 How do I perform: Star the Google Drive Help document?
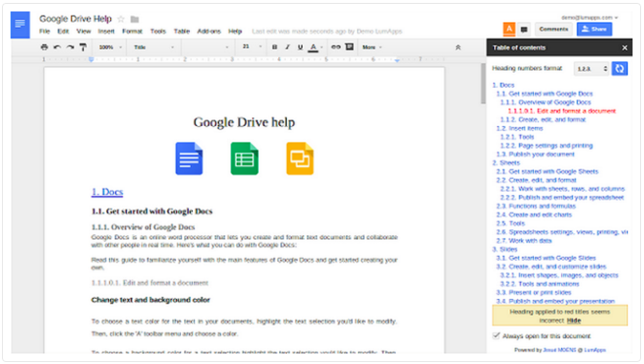pos(120,19)
